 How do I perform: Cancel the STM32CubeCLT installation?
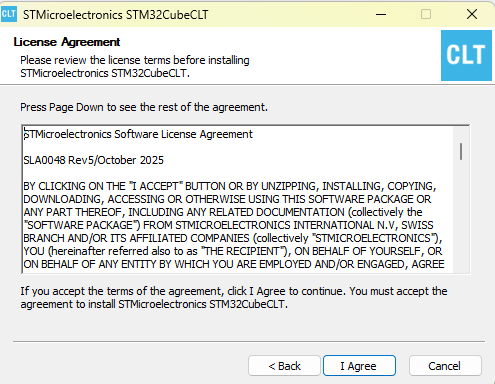(x=445, y=366)
